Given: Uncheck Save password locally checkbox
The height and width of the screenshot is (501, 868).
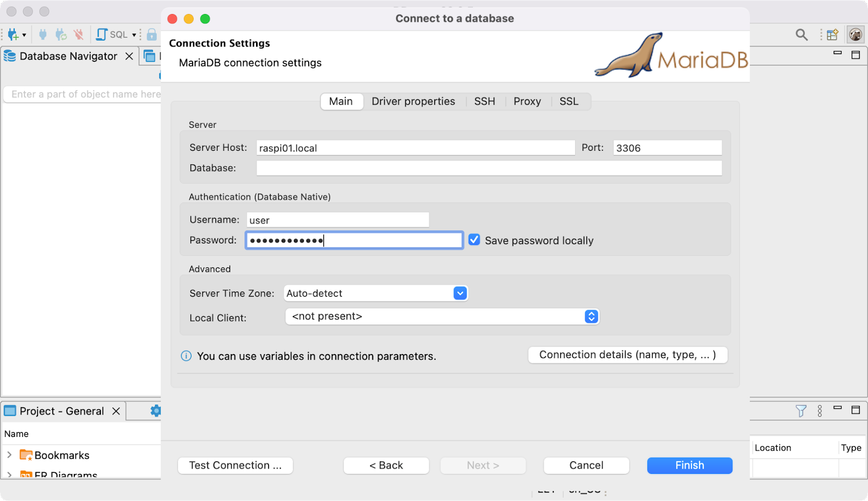Looking at the screenshot, I should click(474, 240).
